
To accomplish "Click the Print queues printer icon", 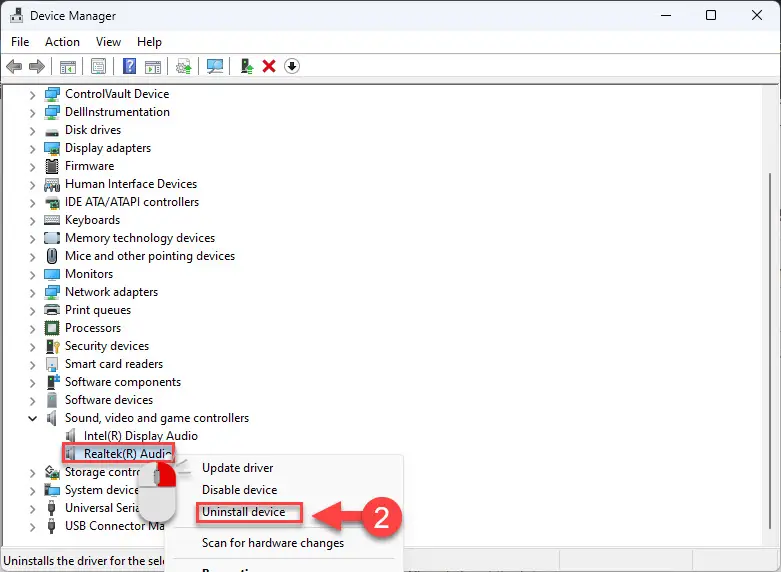I will pos(52,310).
